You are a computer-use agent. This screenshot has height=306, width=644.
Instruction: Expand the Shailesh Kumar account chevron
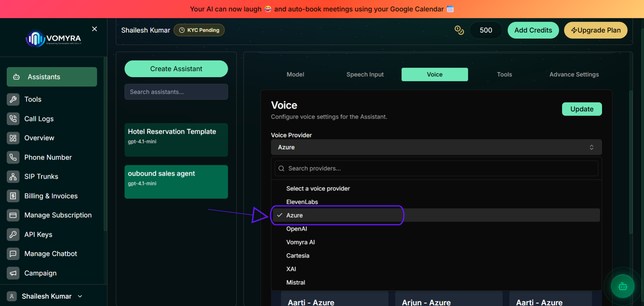(80, 296)
